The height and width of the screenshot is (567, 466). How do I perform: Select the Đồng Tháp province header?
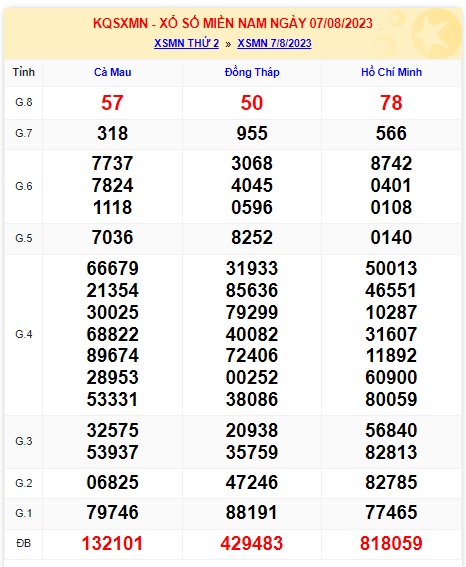(252, 72)
